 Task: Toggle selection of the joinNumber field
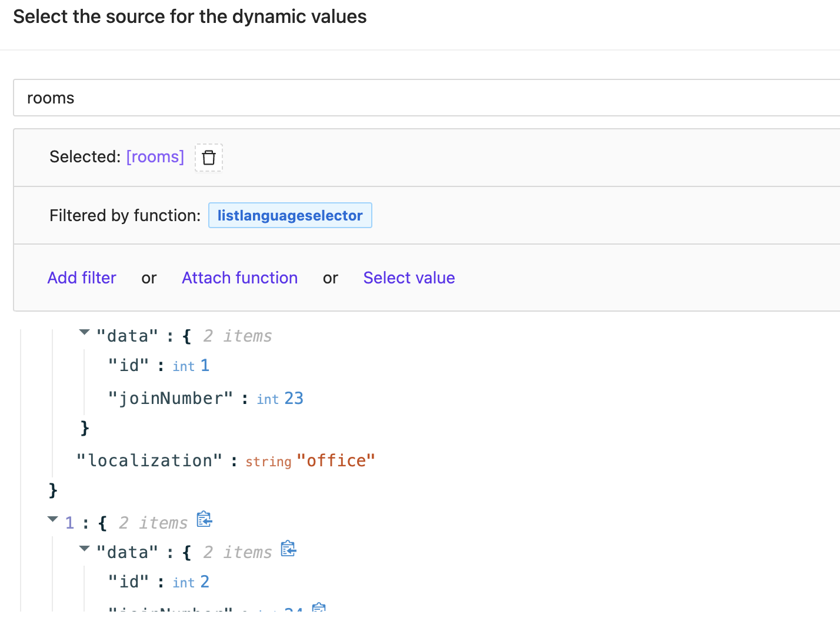[169, 398]
